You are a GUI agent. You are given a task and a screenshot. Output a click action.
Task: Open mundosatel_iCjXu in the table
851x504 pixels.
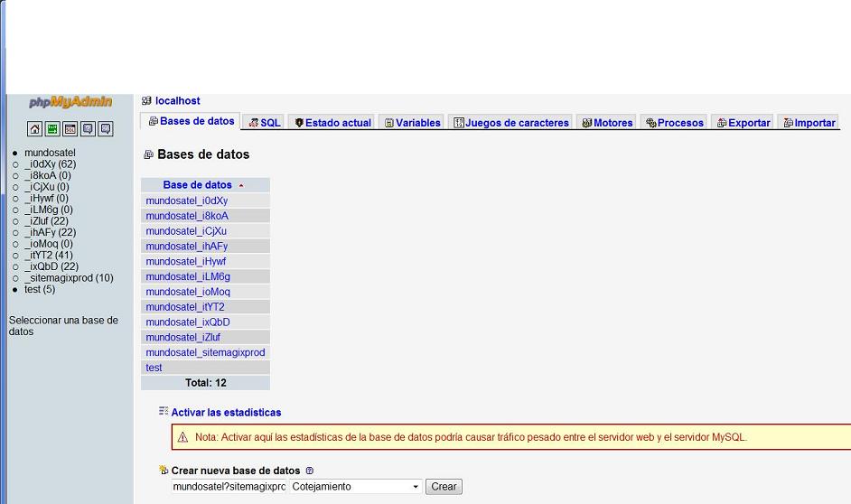click(x=186, y=231)
